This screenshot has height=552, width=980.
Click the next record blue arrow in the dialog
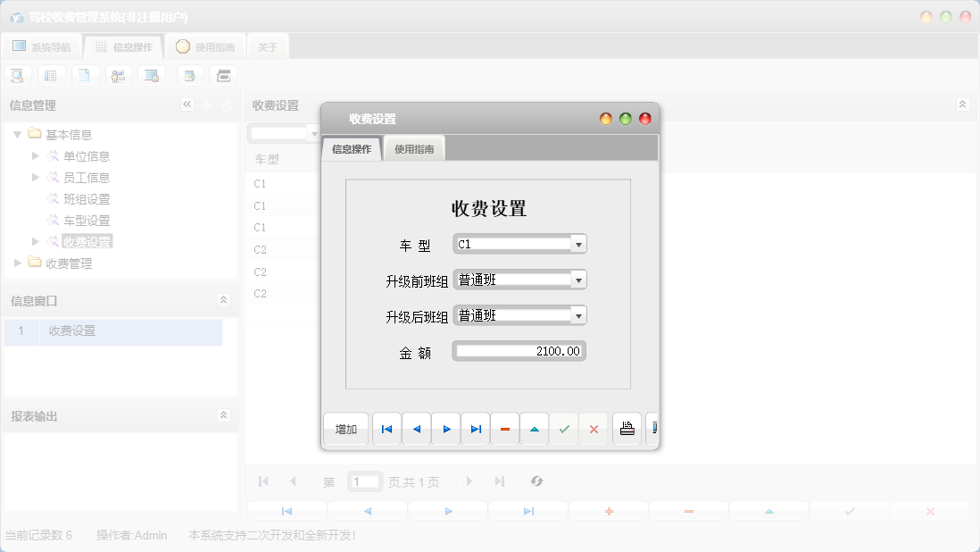point(445,429)
